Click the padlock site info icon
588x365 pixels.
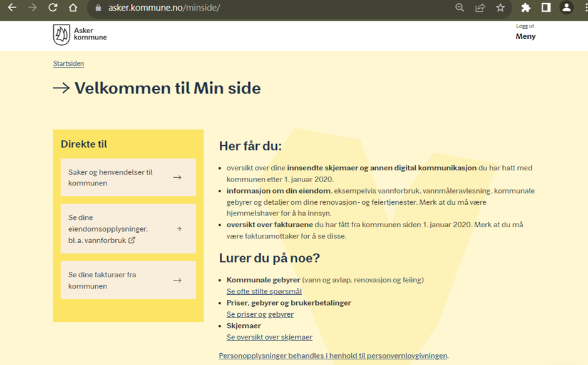tap(98, 8)
